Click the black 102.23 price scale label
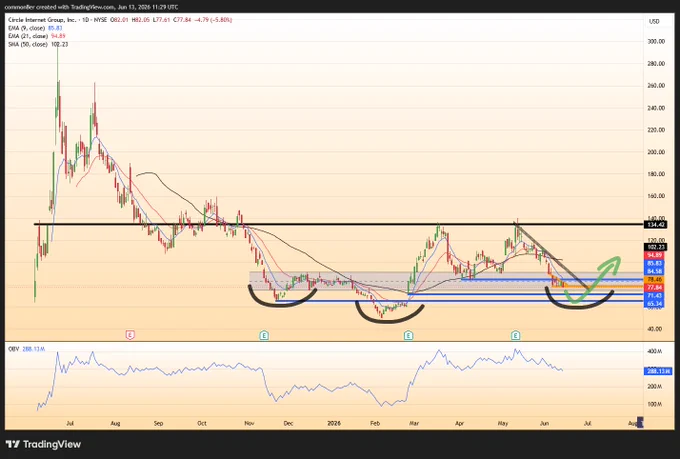680x459 pixels. click(655, 247)
